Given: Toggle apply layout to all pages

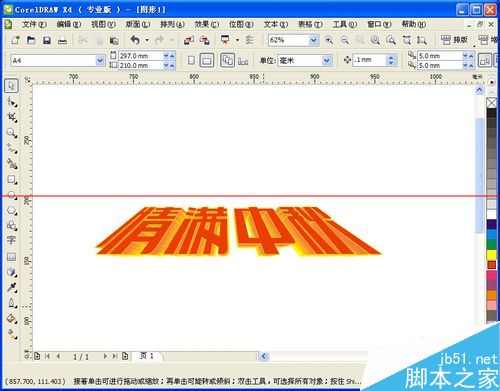Looking at the screenshot, I should [x=228, y=60].
